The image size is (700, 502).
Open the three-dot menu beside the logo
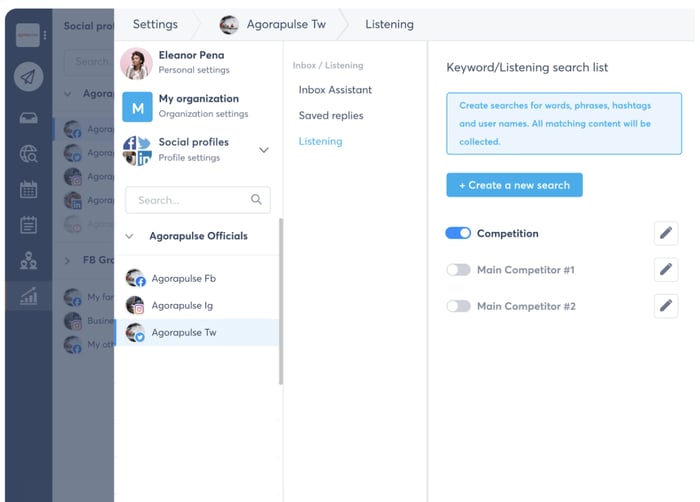pos(45,35)
